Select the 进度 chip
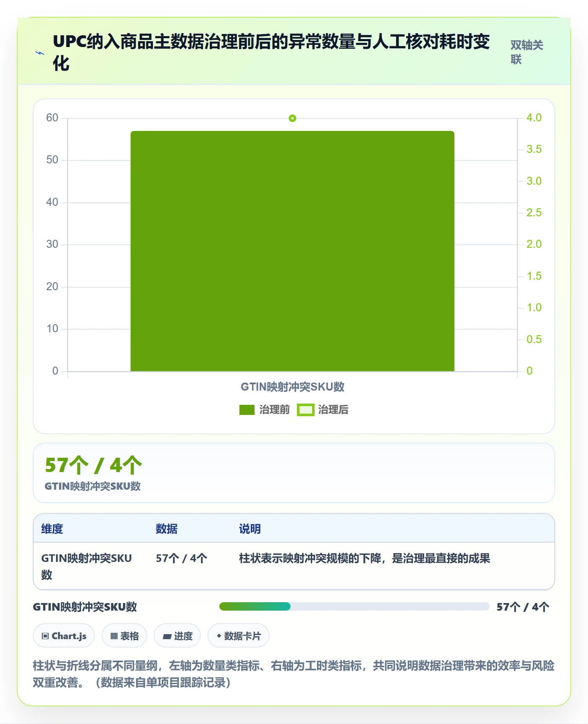This screenshot has width=588, height=724. pos(177,636)
